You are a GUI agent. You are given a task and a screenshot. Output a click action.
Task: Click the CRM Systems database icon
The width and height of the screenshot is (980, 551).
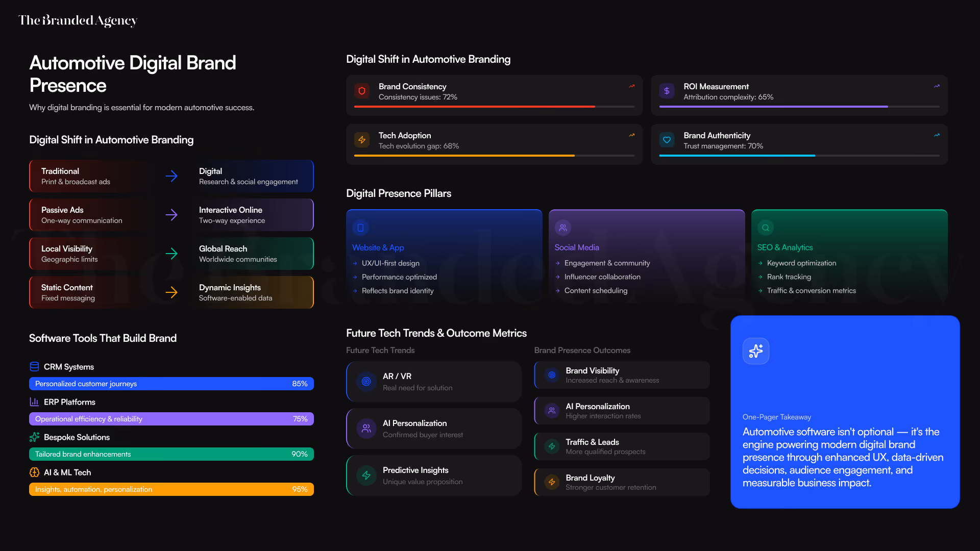[x=34, y=367]
